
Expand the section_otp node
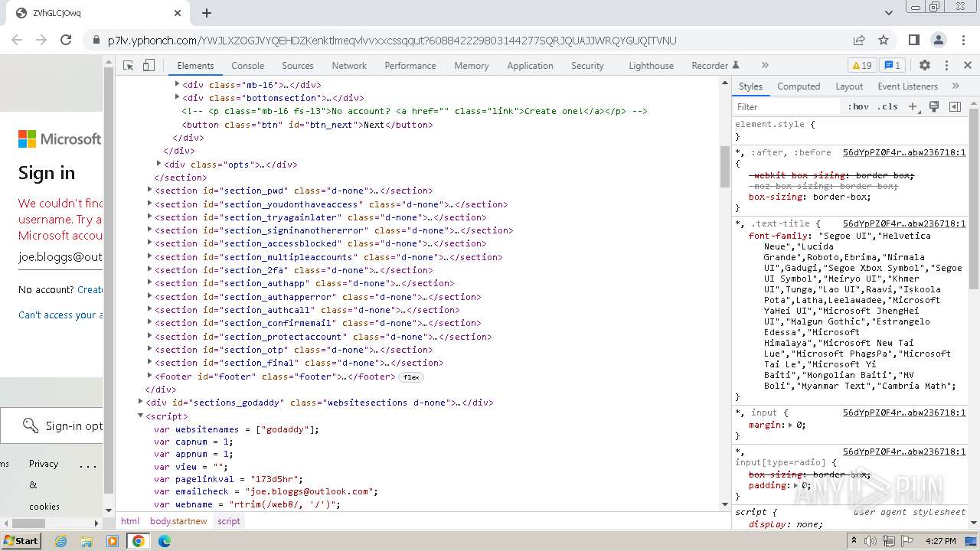point(150,350)
